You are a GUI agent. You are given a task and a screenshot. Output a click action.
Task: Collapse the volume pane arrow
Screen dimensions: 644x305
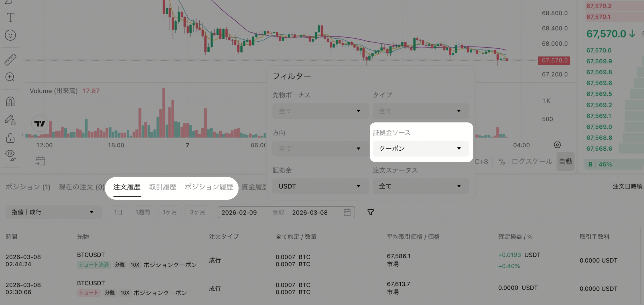click(x=23, y=135)
